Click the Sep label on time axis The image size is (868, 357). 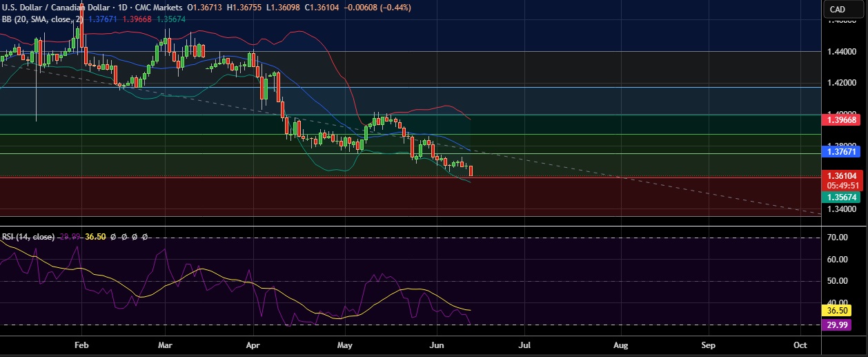[x=708, y=344]
